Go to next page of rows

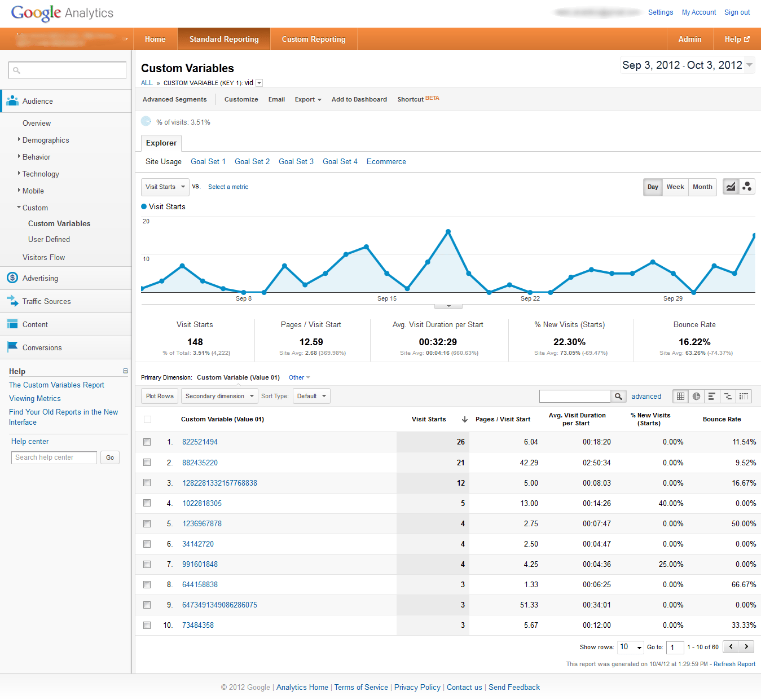point(746,647)
